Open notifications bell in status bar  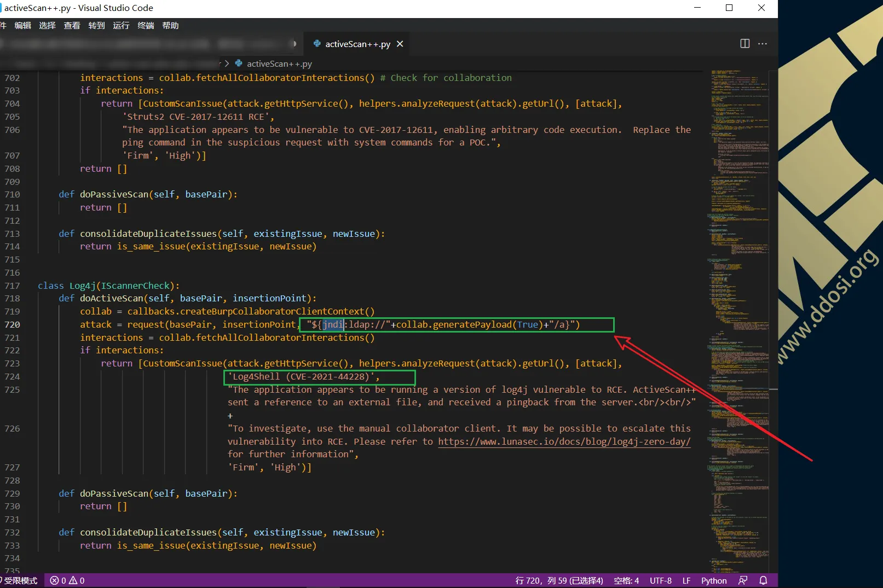(x=763, y=580)
